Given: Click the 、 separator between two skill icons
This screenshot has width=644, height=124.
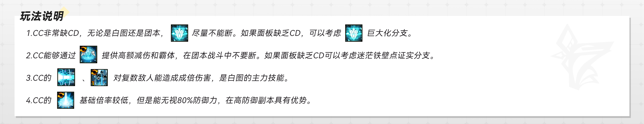Looking at the screenshot, I should coord(84,80).
